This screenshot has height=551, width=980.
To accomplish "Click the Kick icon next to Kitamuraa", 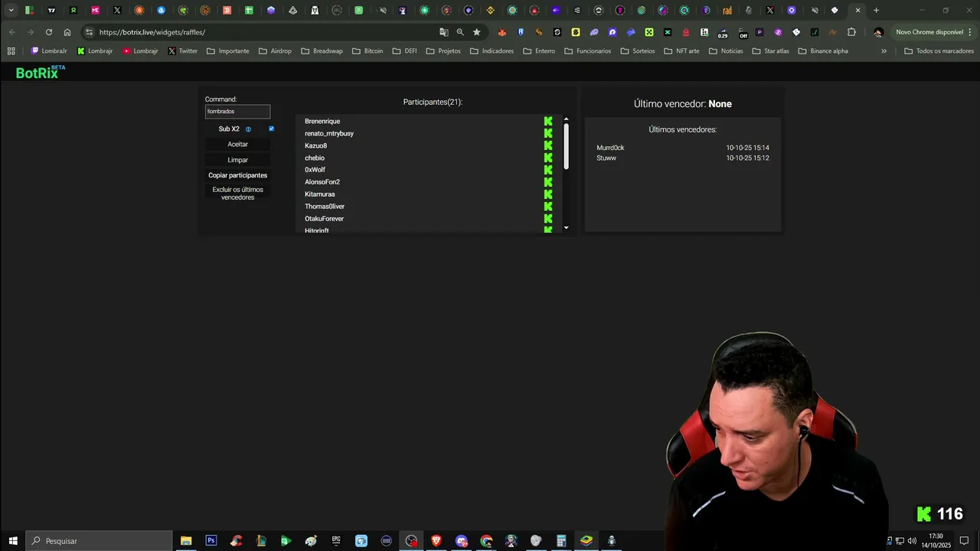I will tap(548, 194).
